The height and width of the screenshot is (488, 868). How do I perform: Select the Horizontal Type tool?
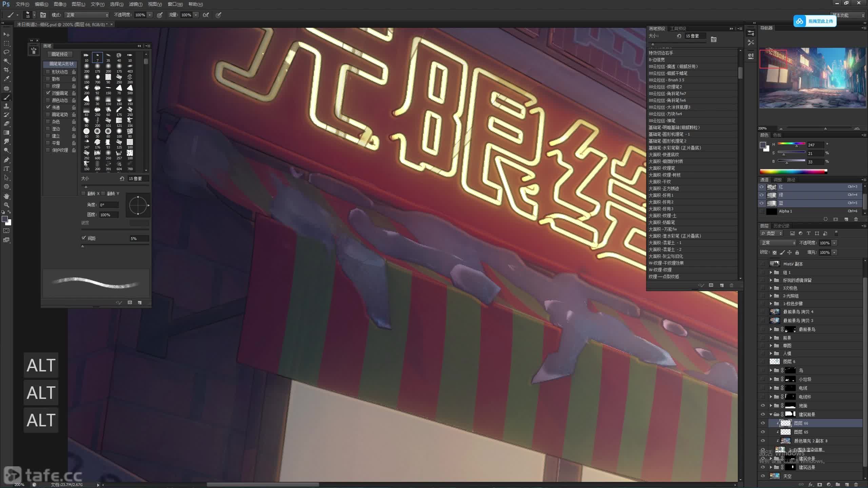point(6,168)
